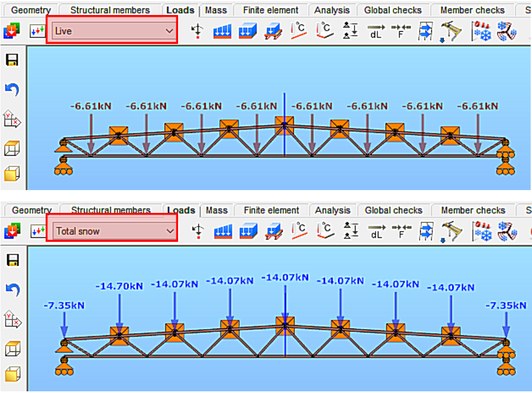This screenshot has height=393, width=532.
Task: Select surface load tool in Live view
Action: coord(248,31)
